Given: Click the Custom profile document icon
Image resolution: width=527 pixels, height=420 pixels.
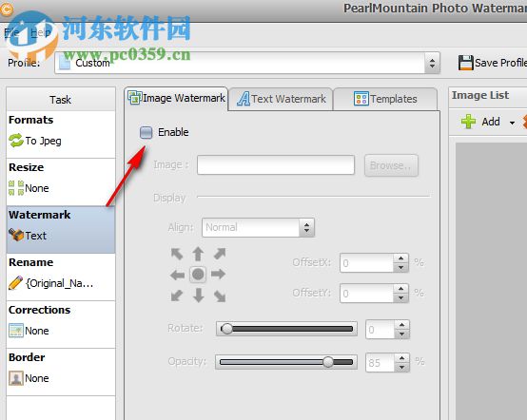Looking at the screenshot, I should [65, 63].
